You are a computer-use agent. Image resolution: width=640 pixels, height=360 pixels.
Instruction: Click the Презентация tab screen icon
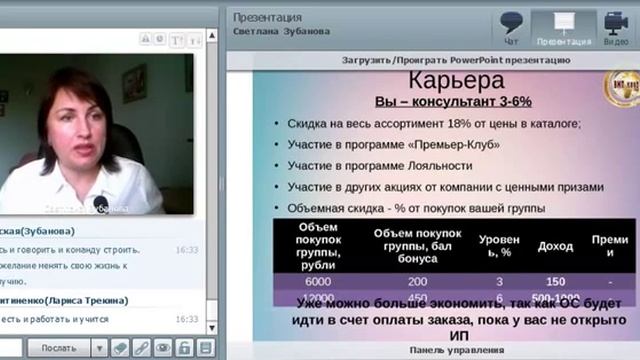point(564,23)
